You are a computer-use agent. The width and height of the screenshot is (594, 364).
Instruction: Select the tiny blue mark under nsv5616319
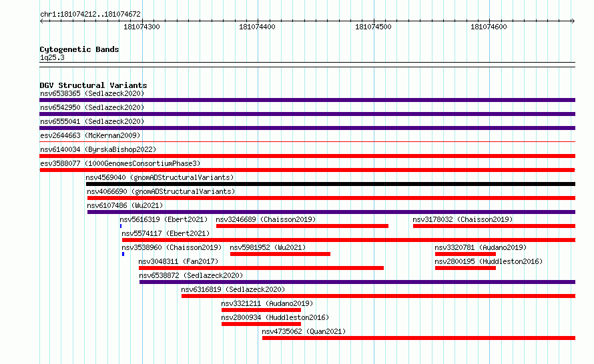(121, 226)
